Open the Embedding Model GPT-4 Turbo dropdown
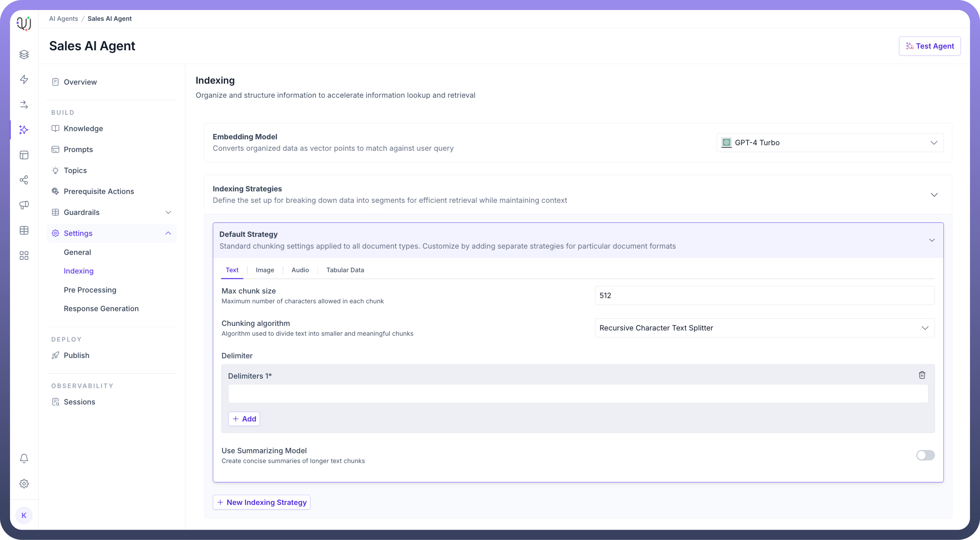980x540 pixels. 830,143
